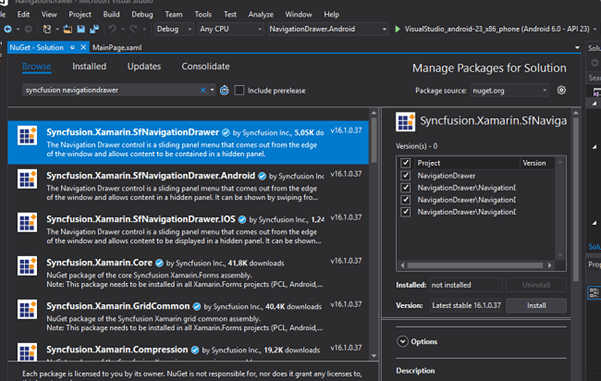Open the search history dropdown arrow
601x381 pixels.
[x=212, y=90]
